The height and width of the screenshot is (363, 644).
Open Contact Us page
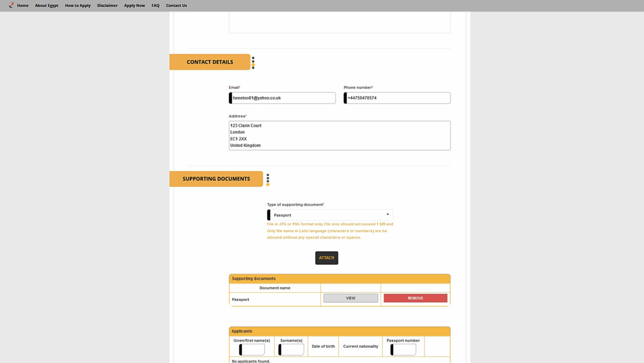point(176,6)
